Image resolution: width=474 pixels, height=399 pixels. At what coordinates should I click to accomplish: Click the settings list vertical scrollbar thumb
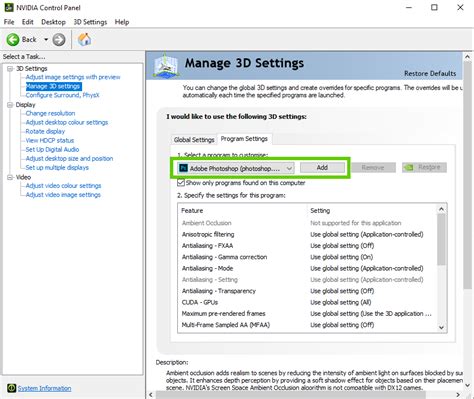tap(441, 240)
